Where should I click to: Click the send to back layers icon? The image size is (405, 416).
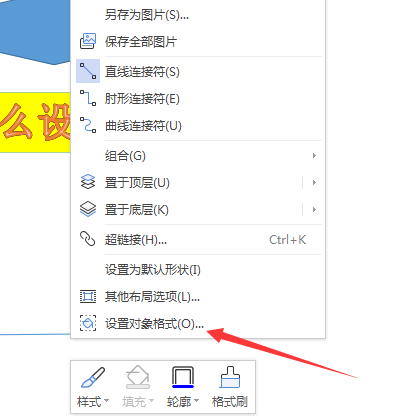click(x=88, y=209)
